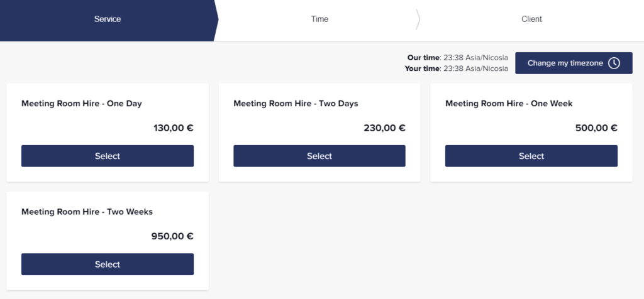The height and width of the screenshot is (299, 644).
Task: Select Meeting Room Hire - One Day
Action: point(108,156)
